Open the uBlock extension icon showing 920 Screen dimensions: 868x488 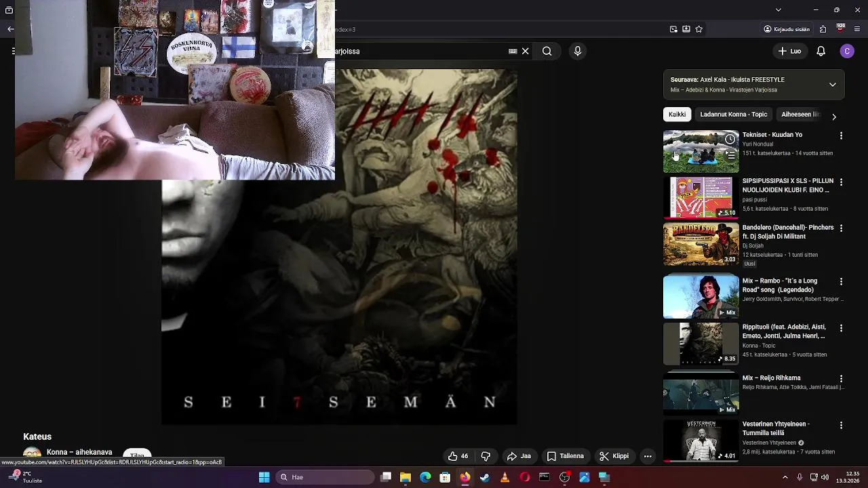841,28
